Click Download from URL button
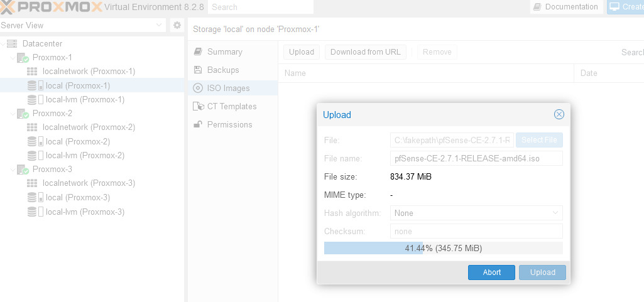Image resolution: width=644 pixels, height=302 pixels. pos(366,52)
